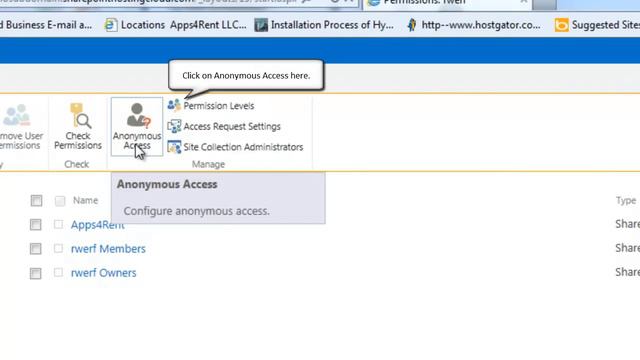The width and height of the screenshot is (640, 360).
Task: Click the Type column header
Action: 626,200
